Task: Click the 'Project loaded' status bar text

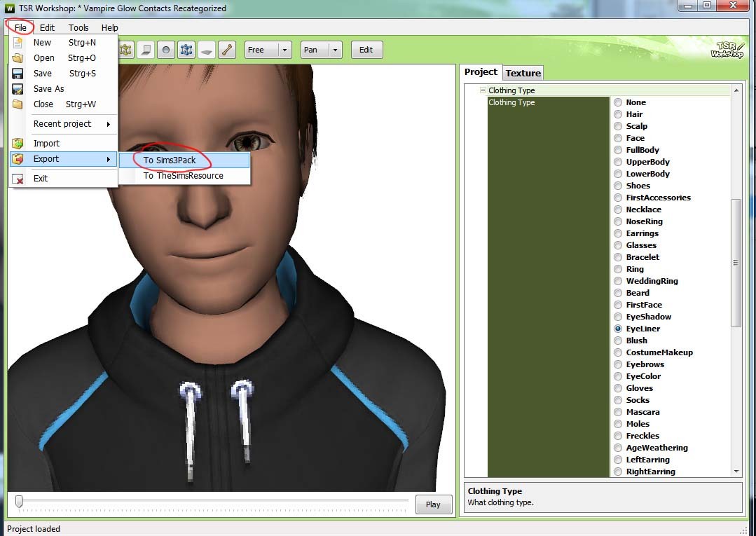Action: [34, 529]
